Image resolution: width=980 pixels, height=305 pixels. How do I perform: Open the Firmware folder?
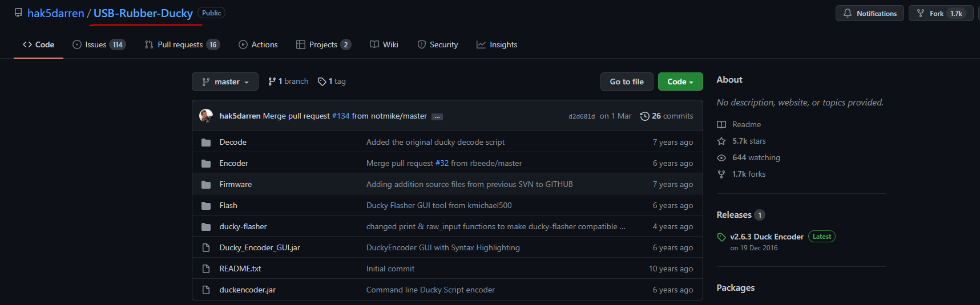236,184
